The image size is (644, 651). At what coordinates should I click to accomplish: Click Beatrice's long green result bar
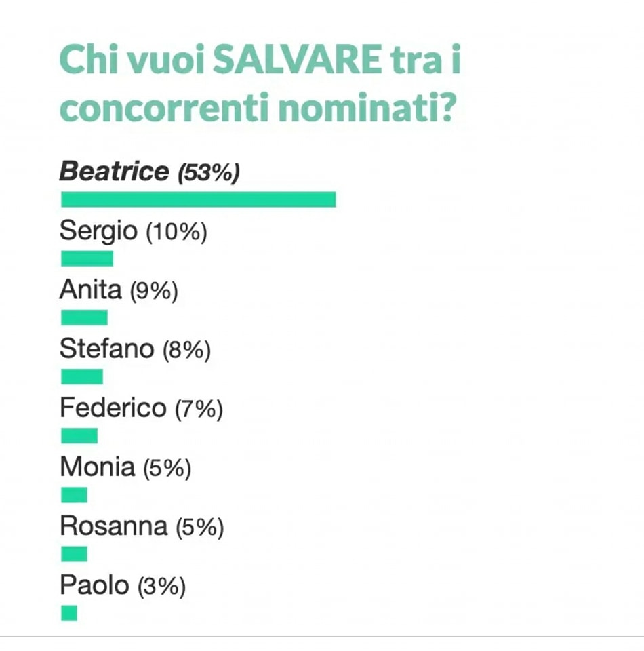pyautogui.click(x=198, y=199)
